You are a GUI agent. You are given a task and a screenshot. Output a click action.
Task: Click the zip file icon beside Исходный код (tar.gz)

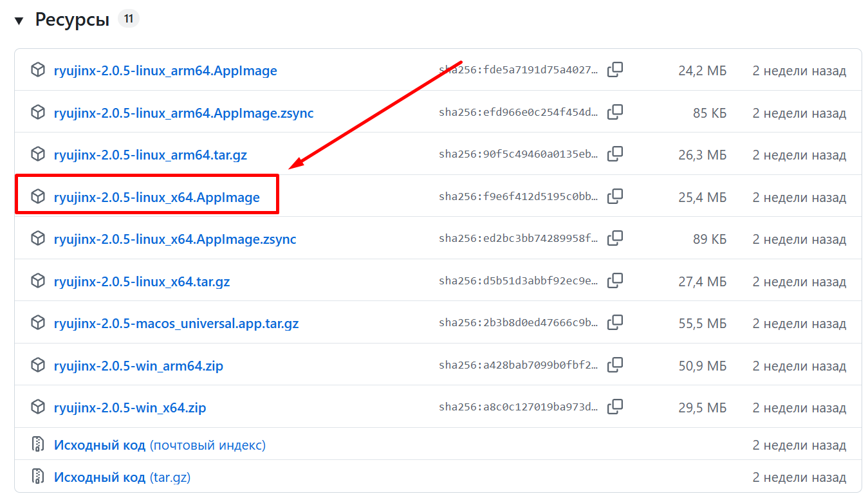[x=38, y=477]
